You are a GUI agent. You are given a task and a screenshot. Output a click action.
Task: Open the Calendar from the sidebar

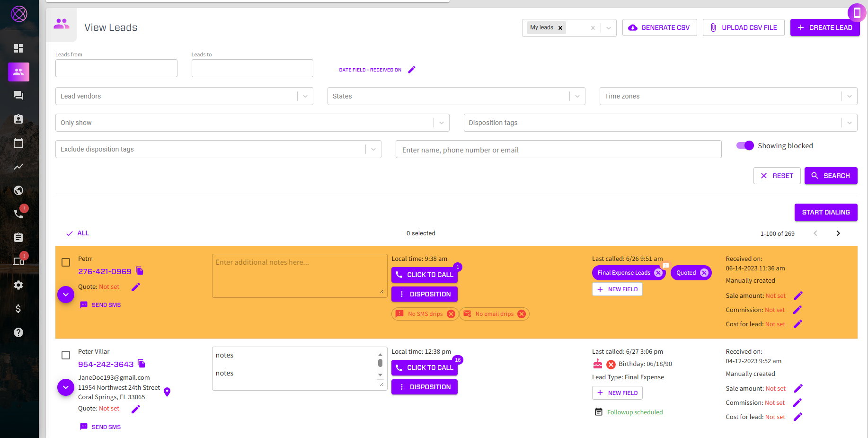tap(18, 143)
